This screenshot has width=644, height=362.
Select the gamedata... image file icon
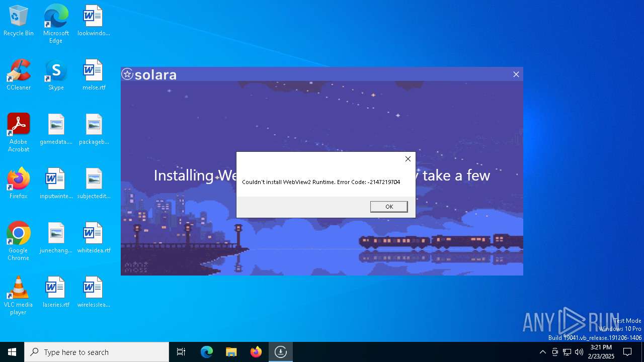56,130
